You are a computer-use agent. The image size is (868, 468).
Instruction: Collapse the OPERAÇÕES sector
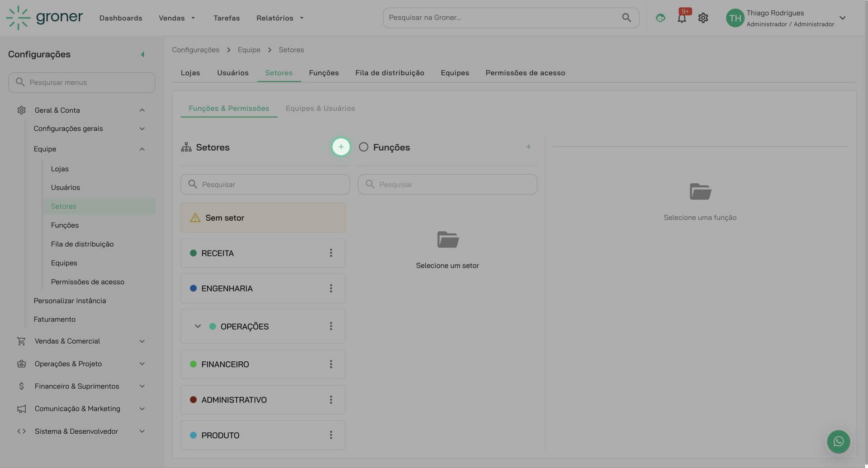point(197,326)
